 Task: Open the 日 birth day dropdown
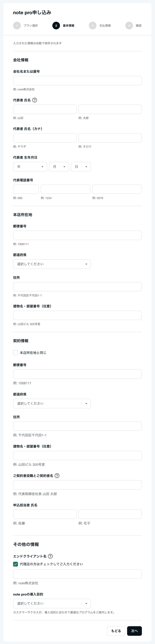[x=81, y=167]
